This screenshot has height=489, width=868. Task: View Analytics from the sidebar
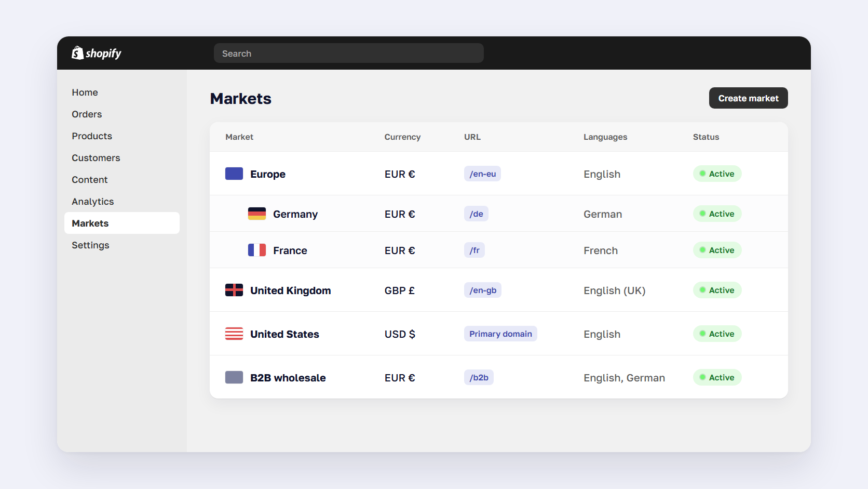[x=122, y=202]
